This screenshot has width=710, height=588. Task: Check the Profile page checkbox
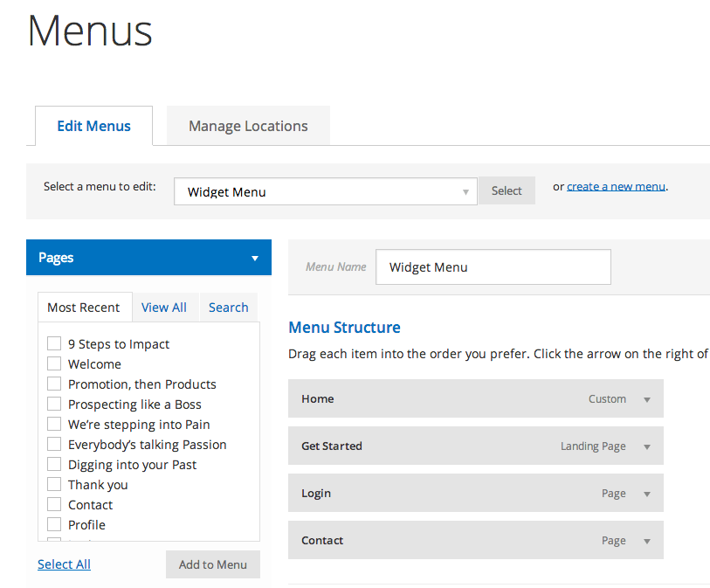pos(54,524)
